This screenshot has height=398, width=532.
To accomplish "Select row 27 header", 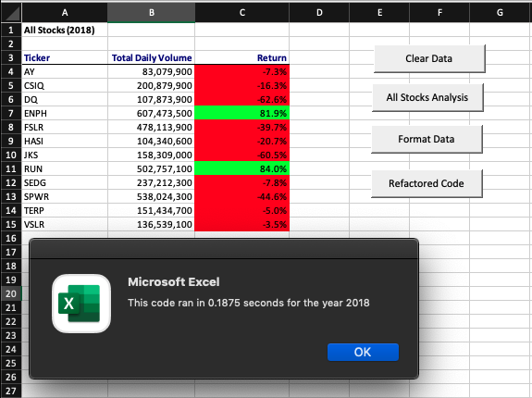I will tap(11, 391).
